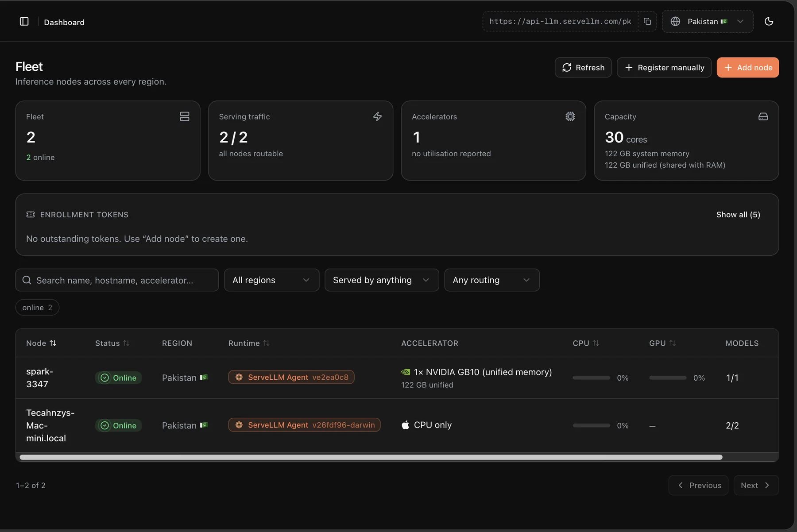Click the Apple logo beside CPU only
797x532 pixels.
(406, 425)
